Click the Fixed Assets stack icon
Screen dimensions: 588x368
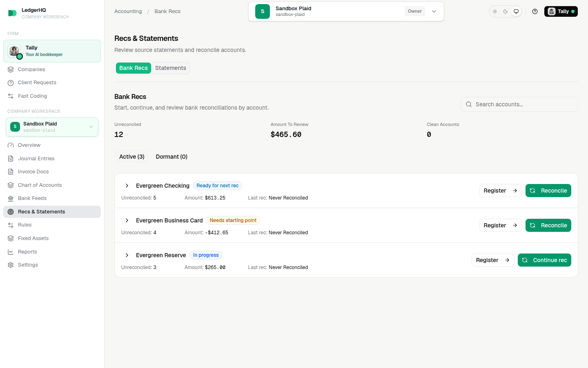(11, 238)
